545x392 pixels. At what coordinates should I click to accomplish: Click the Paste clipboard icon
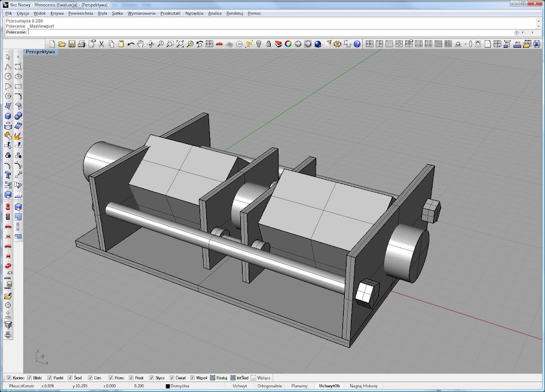(x=121, y=44)
